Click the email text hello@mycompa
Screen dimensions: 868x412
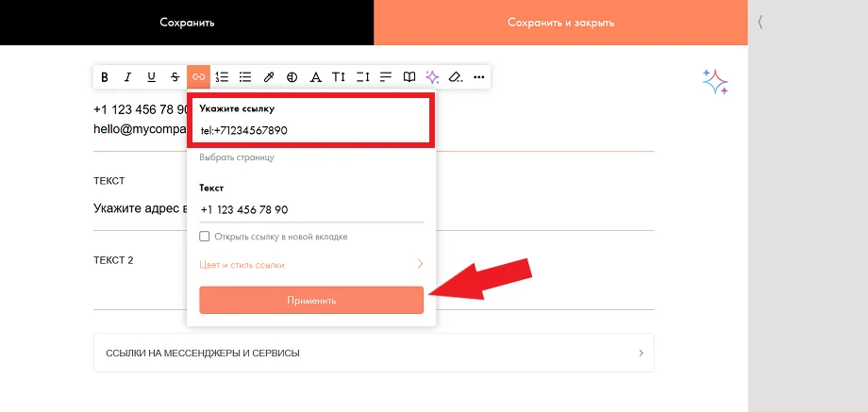coord(140,129)
